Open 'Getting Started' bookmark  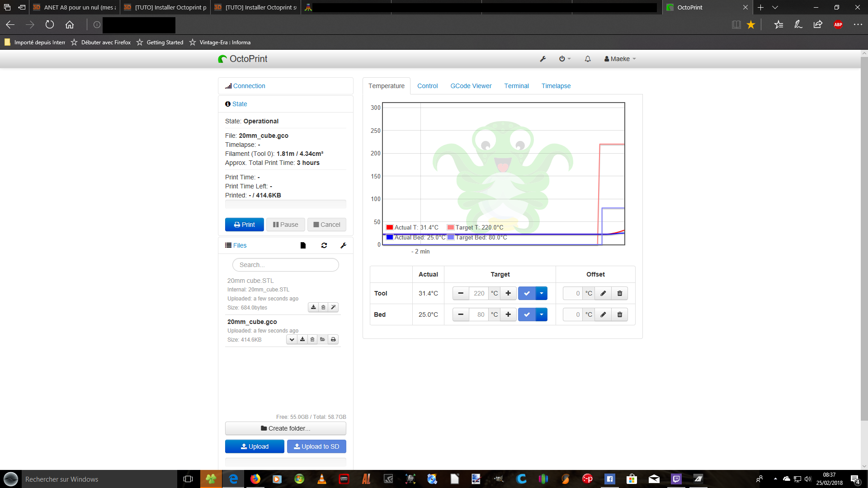click(160, 42)
